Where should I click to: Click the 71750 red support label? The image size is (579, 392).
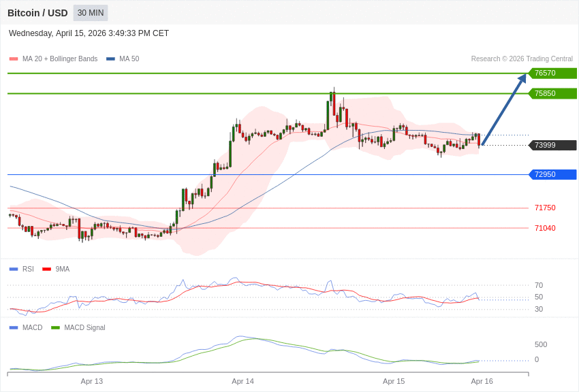coord(545,208)
